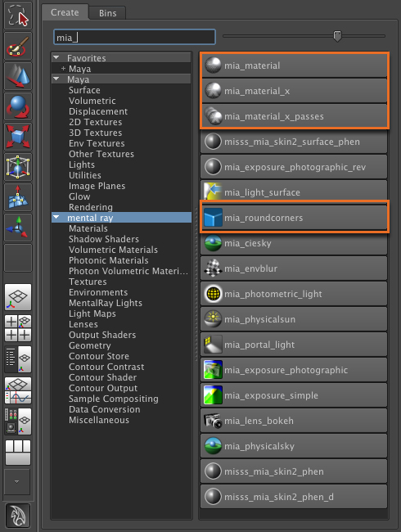401x532 pixels.
Task: Click the Maya logo icon at bottom
Action: click(x=18, y=516)
